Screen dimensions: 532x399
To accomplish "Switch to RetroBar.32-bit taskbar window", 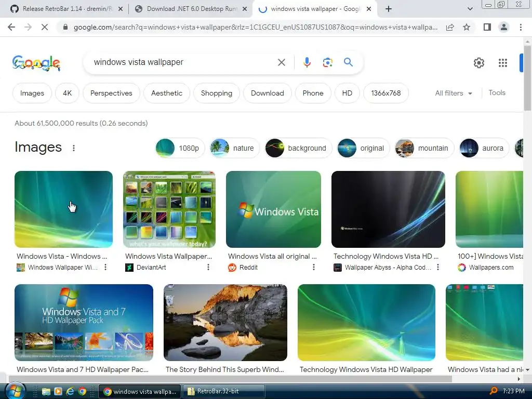I will coord(224,392).
